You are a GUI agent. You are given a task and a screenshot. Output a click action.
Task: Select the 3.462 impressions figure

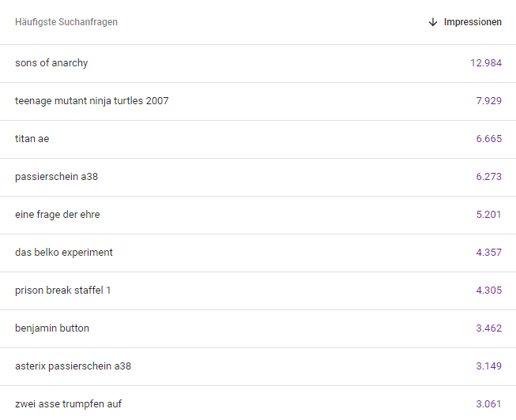click(488, 328)
